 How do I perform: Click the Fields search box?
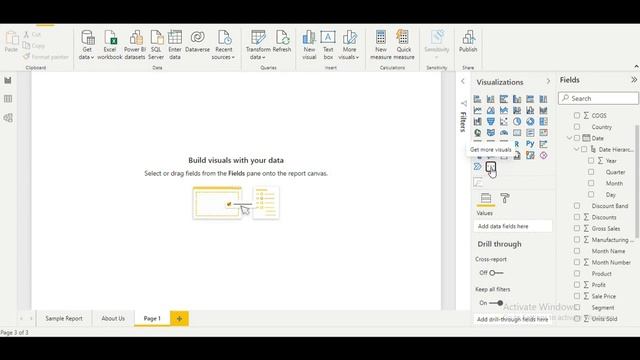(x=598, y=98)
